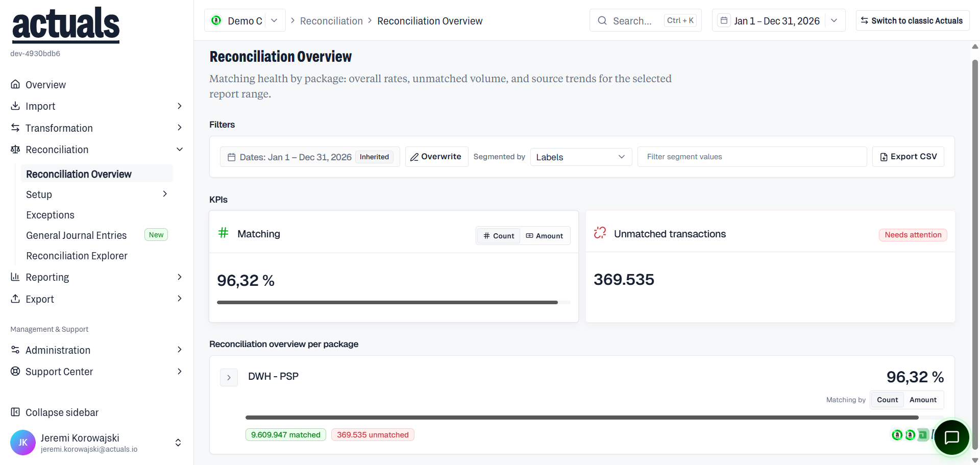Screen dimensions: 980x465
Task: Open Reconciliation Explorer
Action: point(77,256)
